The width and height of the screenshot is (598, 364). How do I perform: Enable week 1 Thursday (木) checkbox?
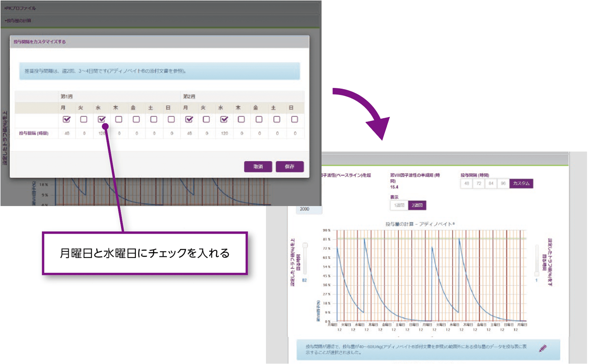click(119, 119)
